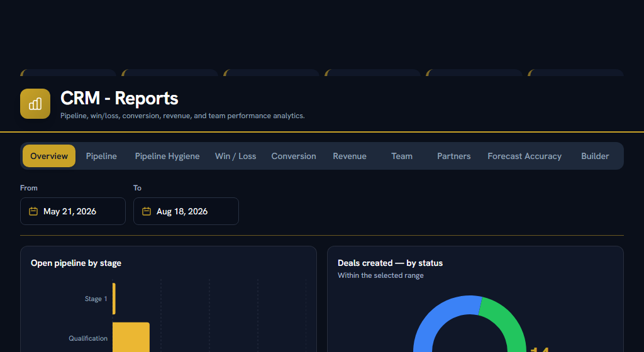This screenshot has height=352, width=644.
Task: Click the 'Within the selected range' subtitle
Action: tap(380, 275)
